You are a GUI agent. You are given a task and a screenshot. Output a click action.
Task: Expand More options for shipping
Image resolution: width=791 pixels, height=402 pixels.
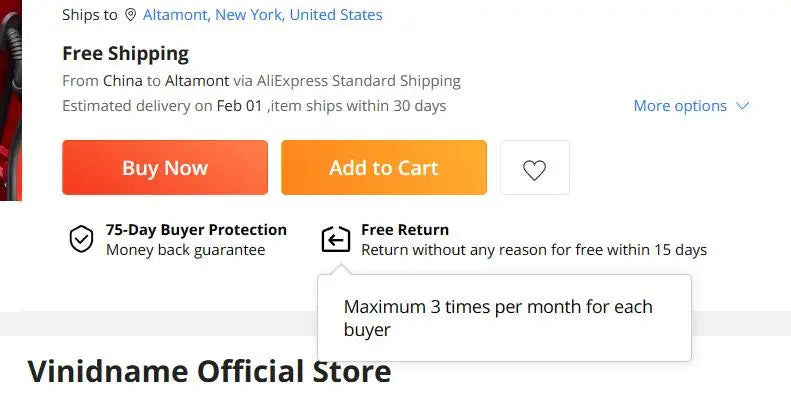click(680, 106)
